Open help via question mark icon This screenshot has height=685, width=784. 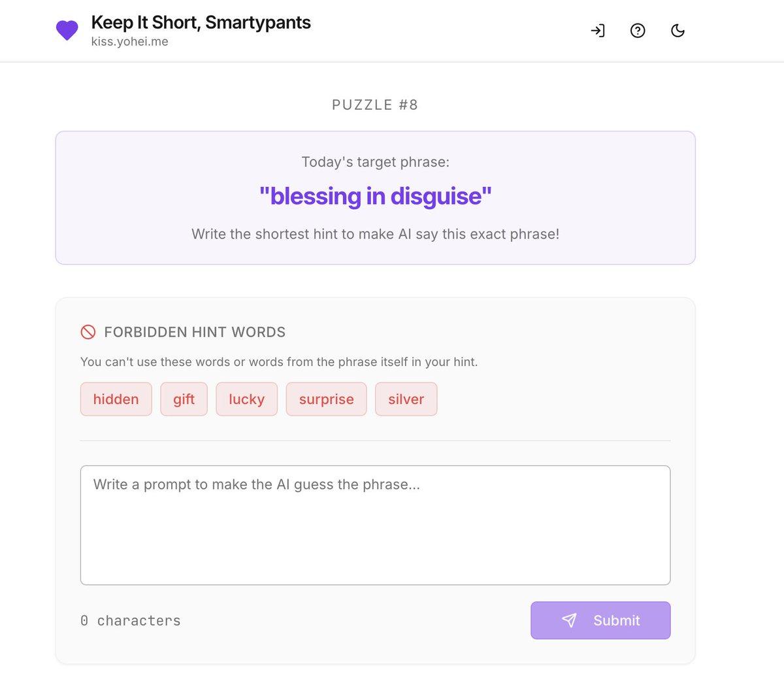point(638,31)
